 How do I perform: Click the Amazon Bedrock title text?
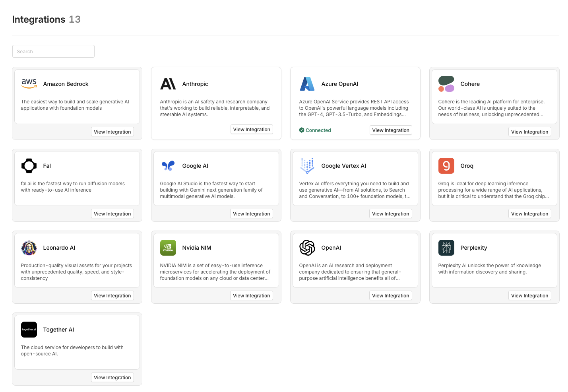coord(66,84)
